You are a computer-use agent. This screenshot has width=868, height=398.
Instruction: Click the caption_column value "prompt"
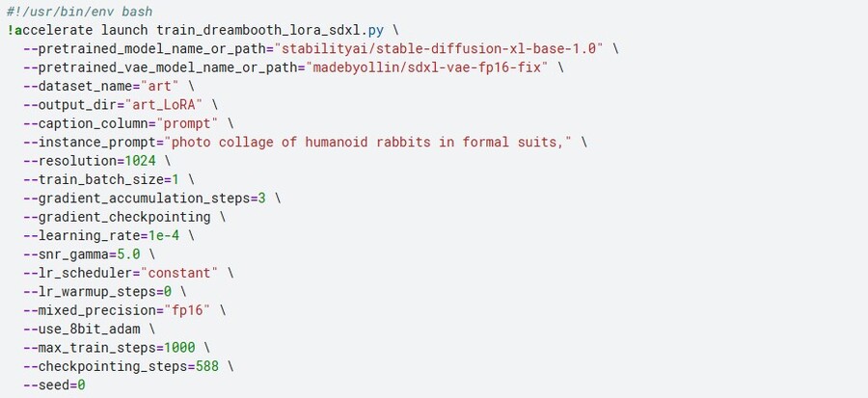coord(187,123)
